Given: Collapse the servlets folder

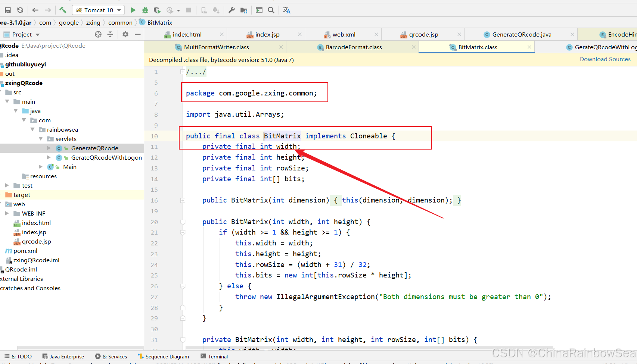Looking at the screenshot, I should pos(41,139).
